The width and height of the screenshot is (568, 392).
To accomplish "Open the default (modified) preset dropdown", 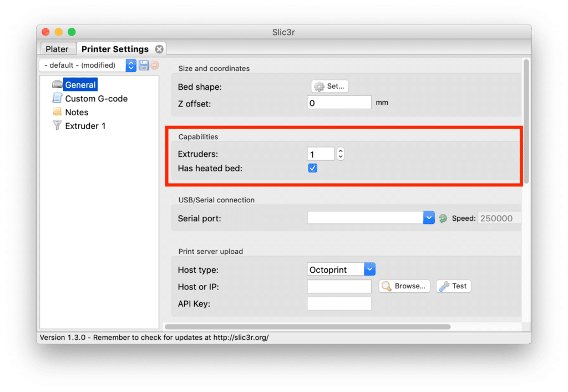I will click(88, 65).
